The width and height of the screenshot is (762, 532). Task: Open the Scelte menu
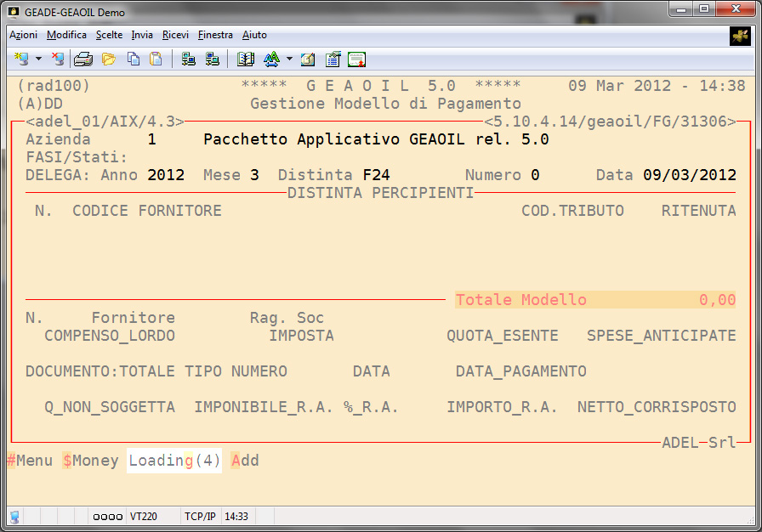click(x=109, y=35)
